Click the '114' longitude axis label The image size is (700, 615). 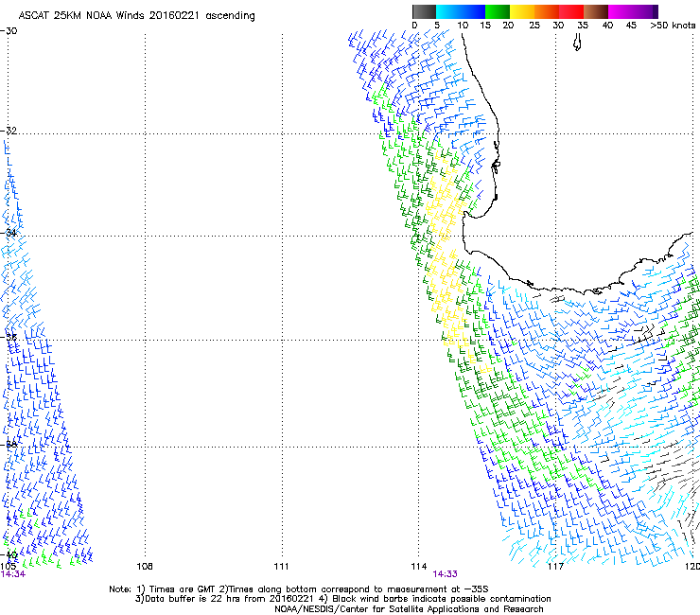click(x=419, y=567)
